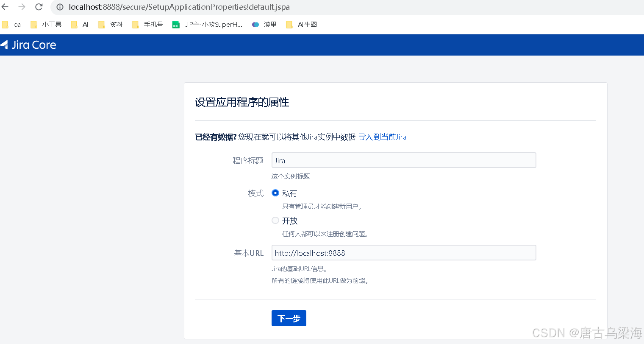Reload the page with refresh icon

39,7
